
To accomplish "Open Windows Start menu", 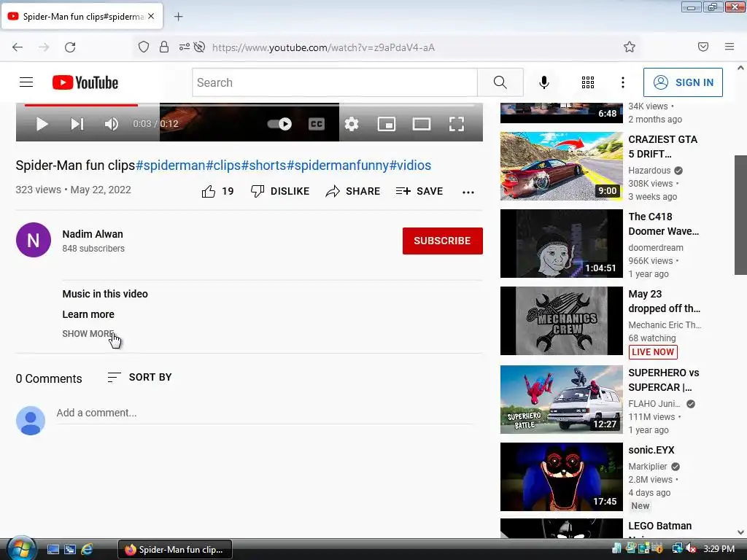I will 20,548.
